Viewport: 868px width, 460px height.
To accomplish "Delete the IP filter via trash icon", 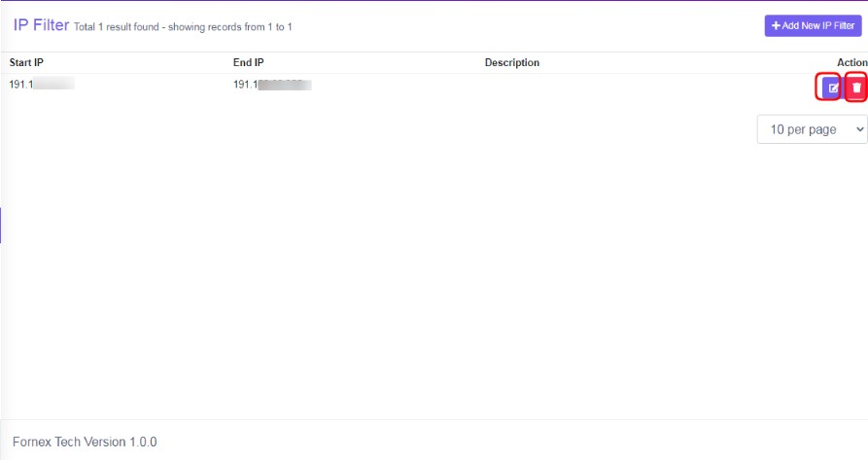I will click(856, 88).
